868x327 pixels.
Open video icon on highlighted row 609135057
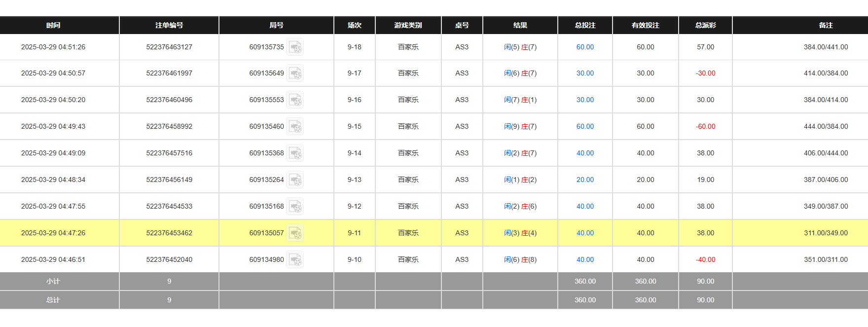295,233
